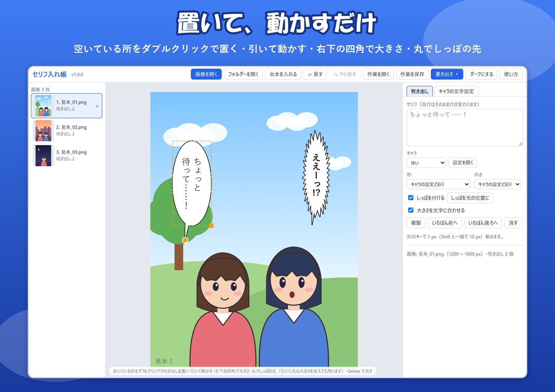Toggle 大きさを文字に合わせる checkbox
The height and width of the screenshot is (392, 555).
pyautogui.click(x=411, y=210)
